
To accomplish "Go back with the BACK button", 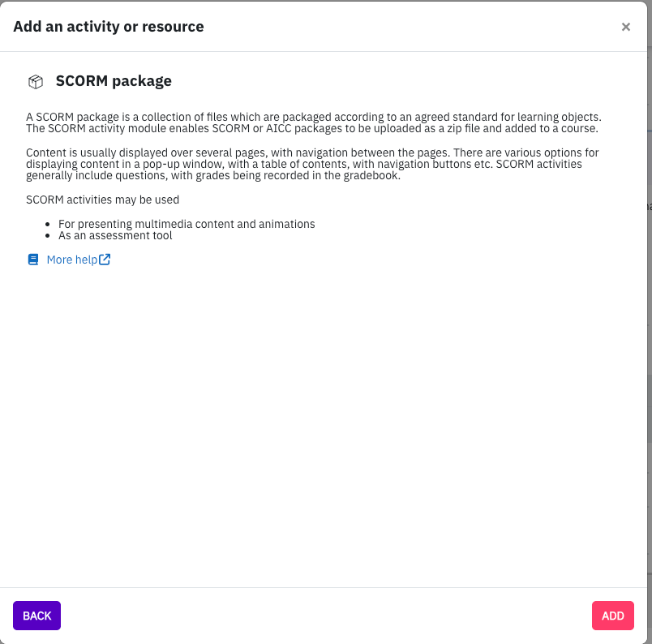I will tap(36, 616).
